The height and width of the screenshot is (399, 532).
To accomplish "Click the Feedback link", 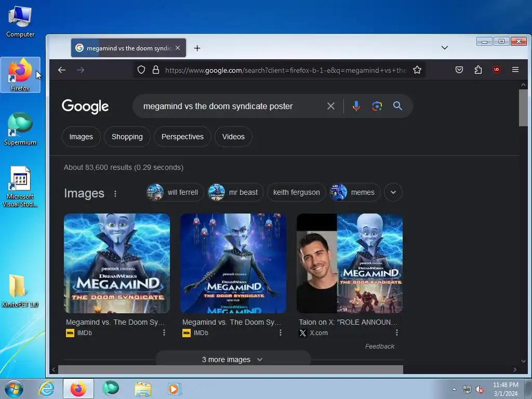I will [380, 347].
